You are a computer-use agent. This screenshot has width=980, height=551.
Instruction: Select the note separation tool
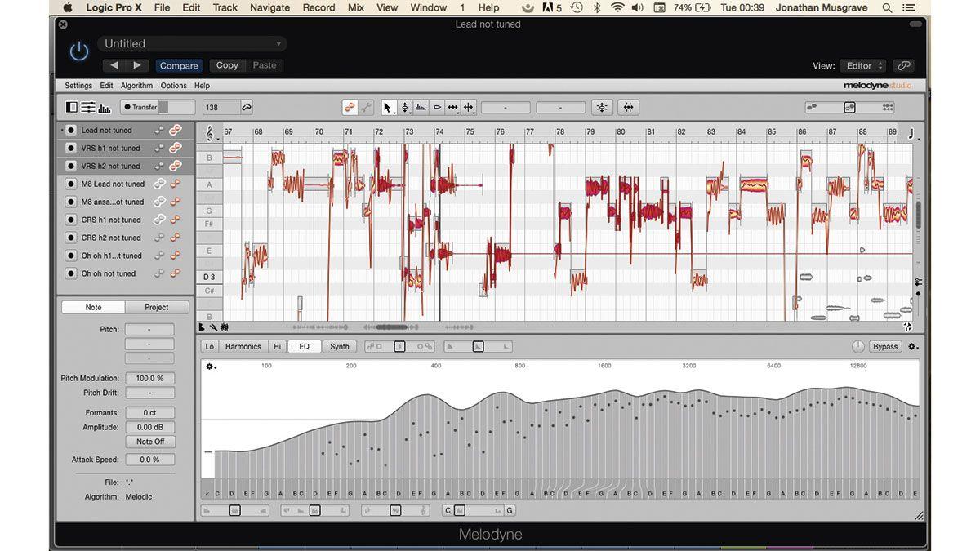[x=468, y=107]
